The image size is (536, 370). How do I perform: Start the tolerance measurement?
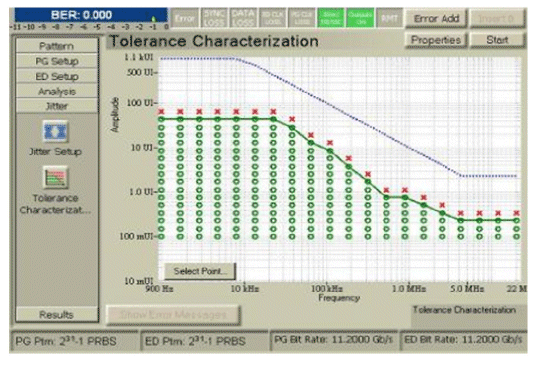[497, 40]
